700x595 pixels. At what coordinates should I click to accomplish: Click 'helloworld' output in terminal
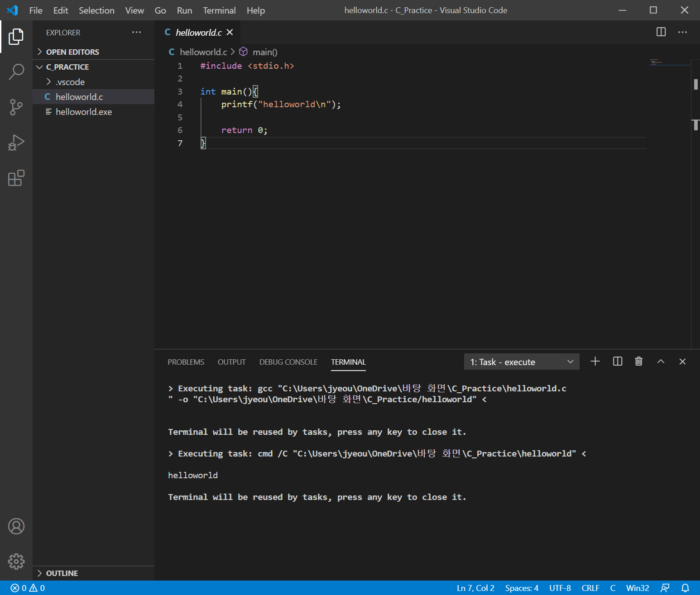tap(193, 476)
